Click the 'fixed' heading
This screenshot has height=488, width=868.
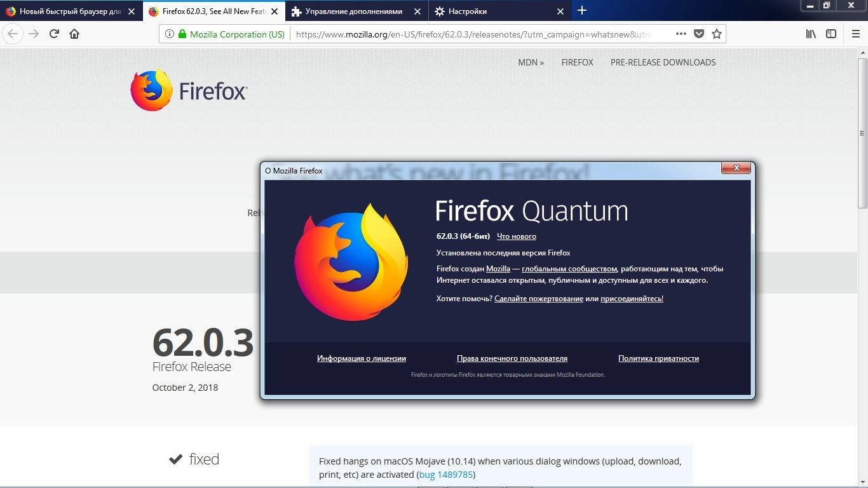pos(204,459)
